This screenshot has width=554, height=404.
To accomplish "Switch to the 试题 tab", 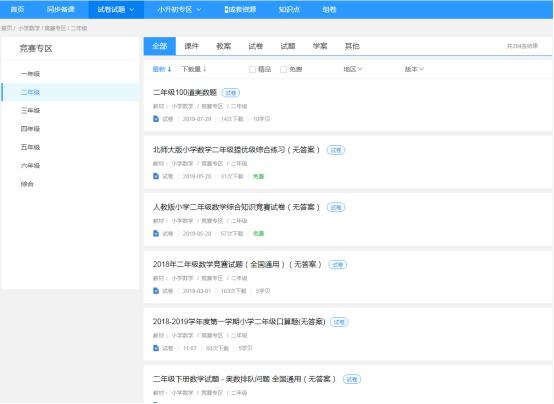I will [x=288, y=46].
